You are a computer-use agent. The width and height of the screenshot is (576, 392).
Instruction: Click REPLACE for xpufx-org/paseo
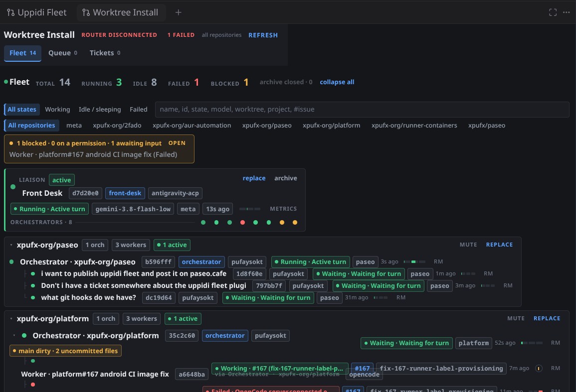point(499,245)
